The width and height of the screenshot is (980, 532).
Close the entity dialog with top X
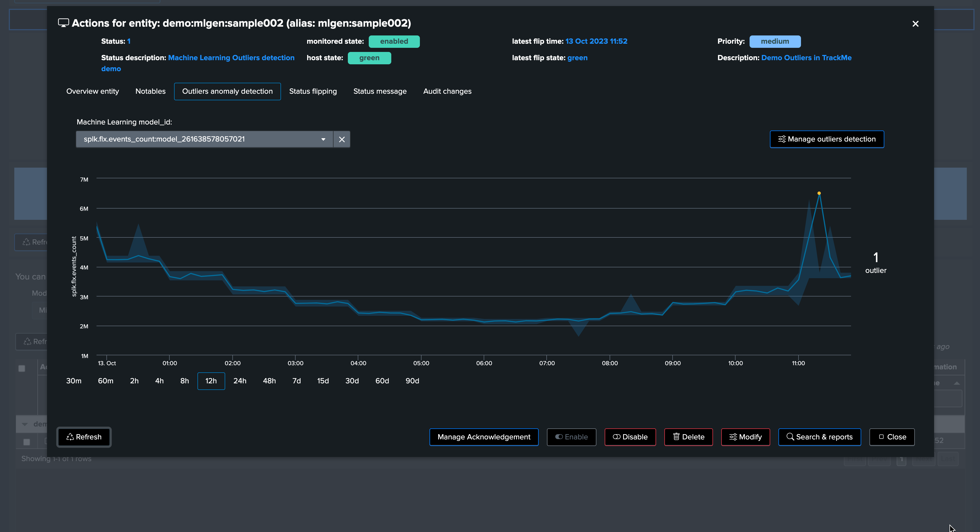[915, 24]
